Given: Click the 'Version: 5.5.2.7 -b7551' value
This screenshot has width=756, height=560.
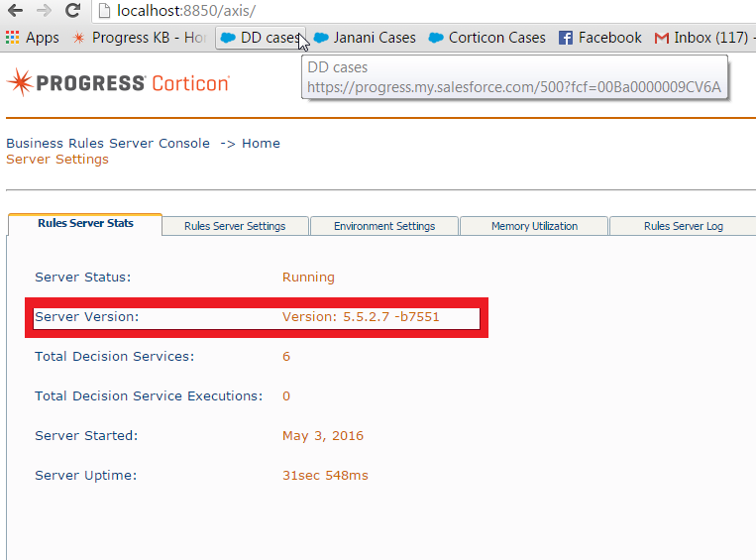Looking at the screenshot, I should pos(361,317).
